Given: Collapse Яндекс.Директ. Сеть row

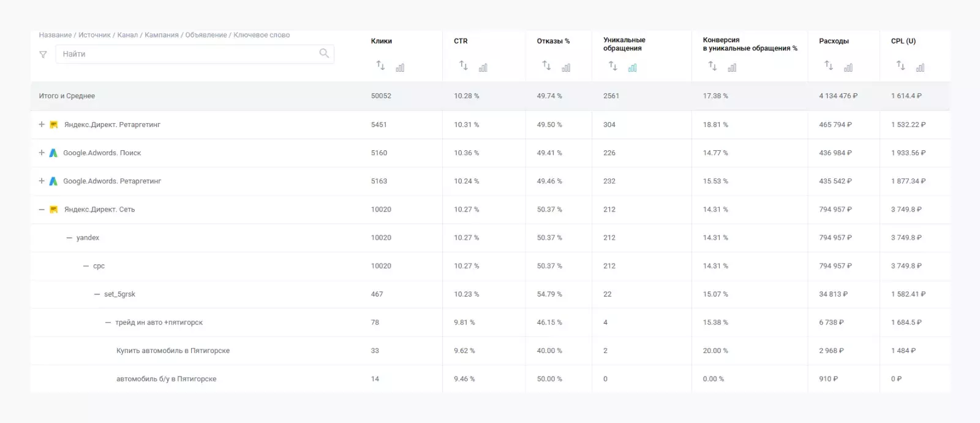Looking at the screenshot, I should (42, 210).
